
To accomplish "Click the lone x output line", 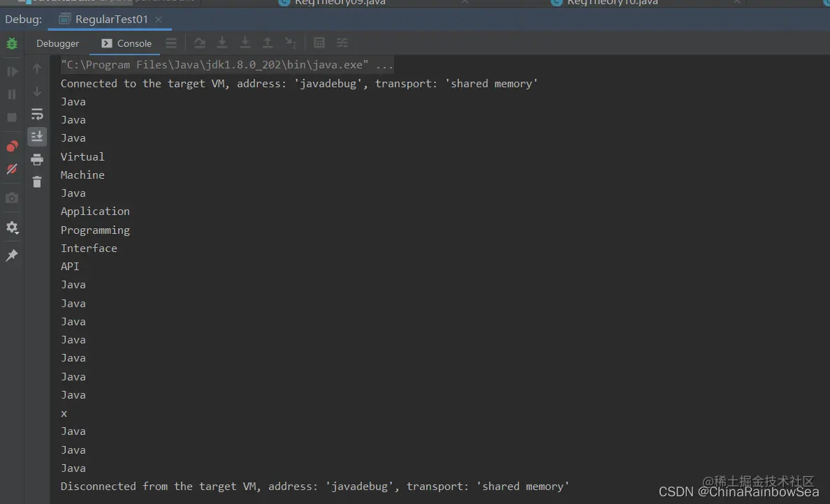I will [x=64, y=413].
